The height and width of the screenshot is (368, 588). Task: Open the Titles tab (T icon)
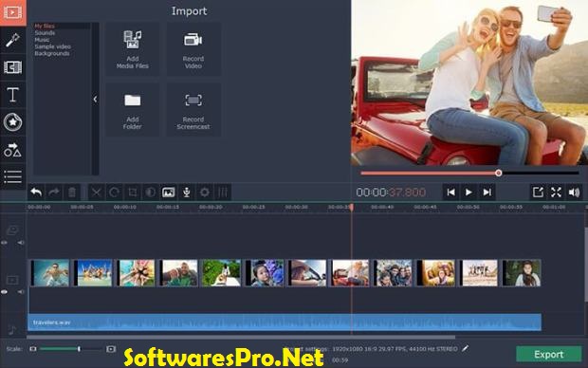[12, 95]
